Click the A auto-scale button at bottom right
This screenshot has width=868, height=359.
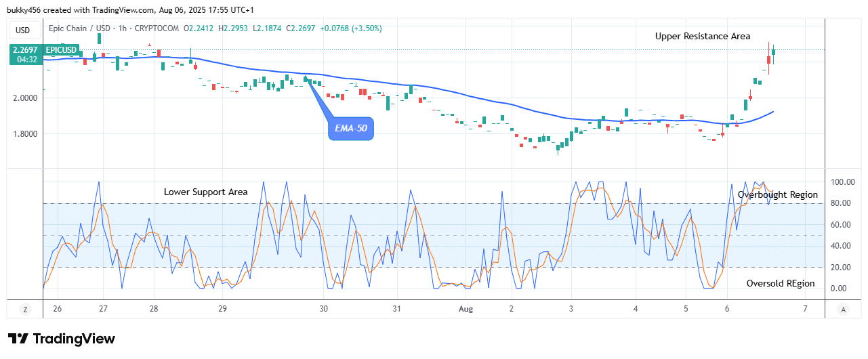click(x=844, y=310)
